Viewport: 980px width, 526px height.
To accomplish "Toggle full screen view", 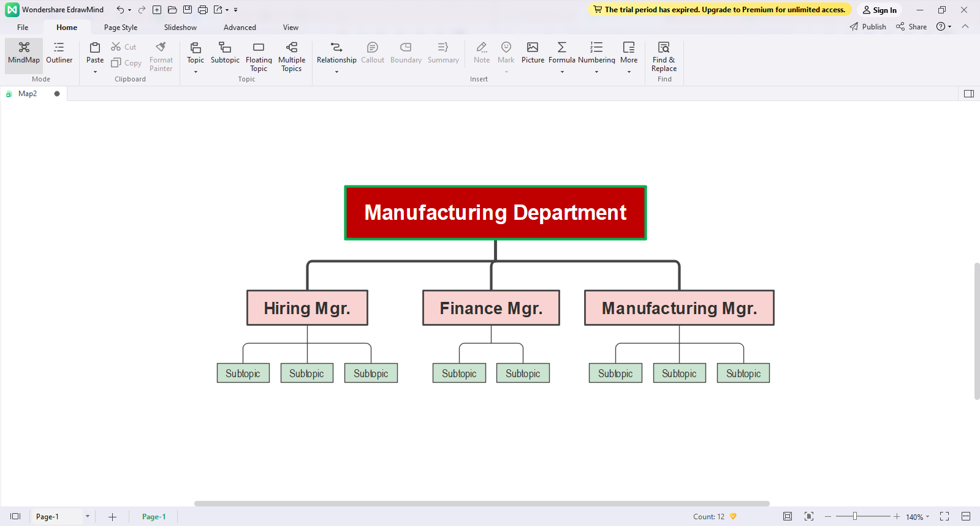I will 944,517.
